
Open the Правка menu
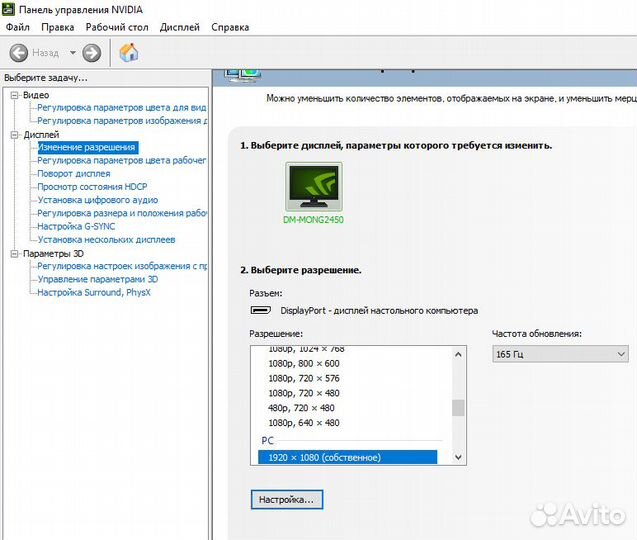tap(58, 27)
